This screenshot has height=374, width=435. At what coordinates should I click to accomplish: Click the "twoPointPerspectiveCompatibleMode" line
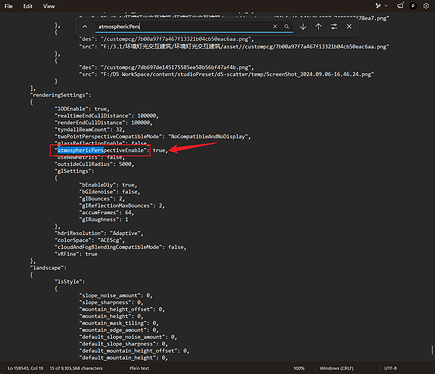153,136
